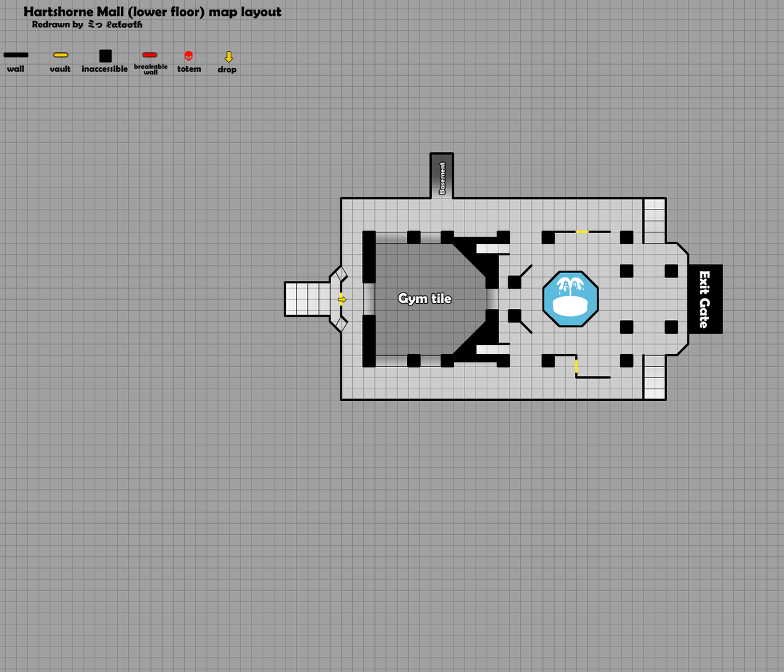Click the yellow vault below the fountain
The width and height of the screenshot is (784, 672).
point(576,366)
